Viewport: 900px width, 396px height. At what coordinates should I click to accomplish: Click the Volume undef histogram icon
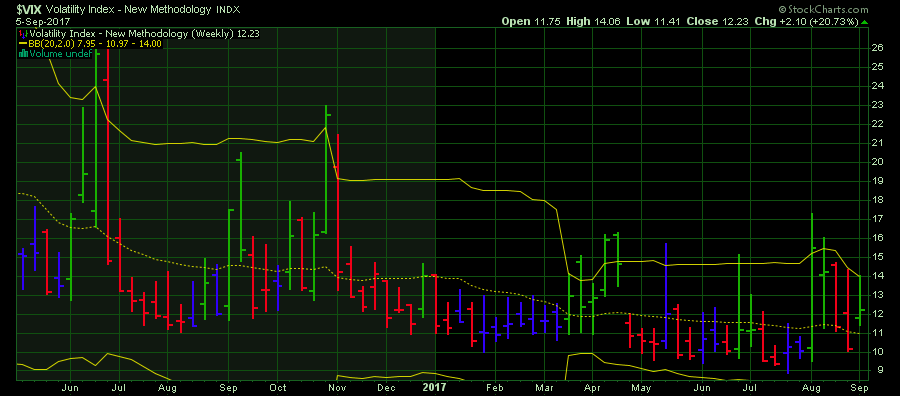pyautogui.click(x=24, y=53)
